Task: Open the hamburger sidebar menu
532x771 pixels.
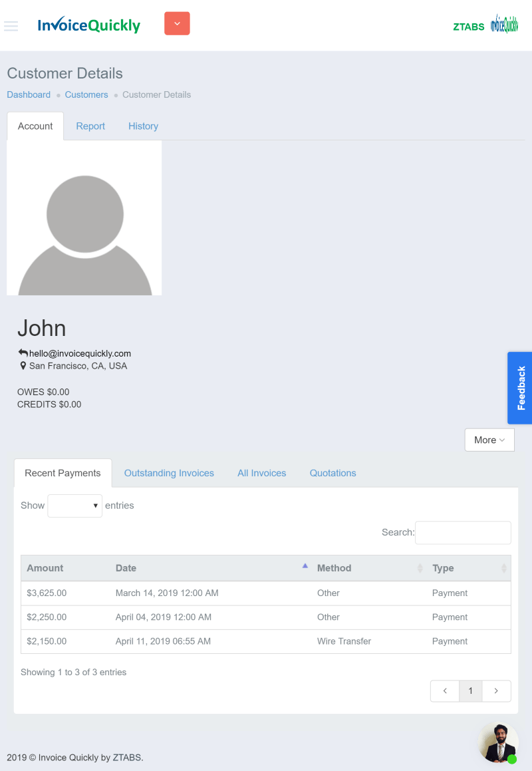Action: pos(11,26)
